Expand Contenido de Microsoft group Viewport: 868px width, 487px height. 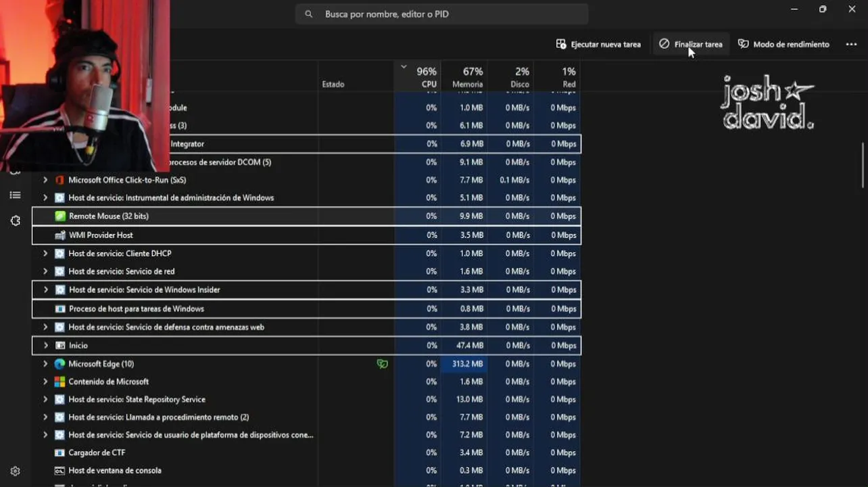[x=45, y=381]
